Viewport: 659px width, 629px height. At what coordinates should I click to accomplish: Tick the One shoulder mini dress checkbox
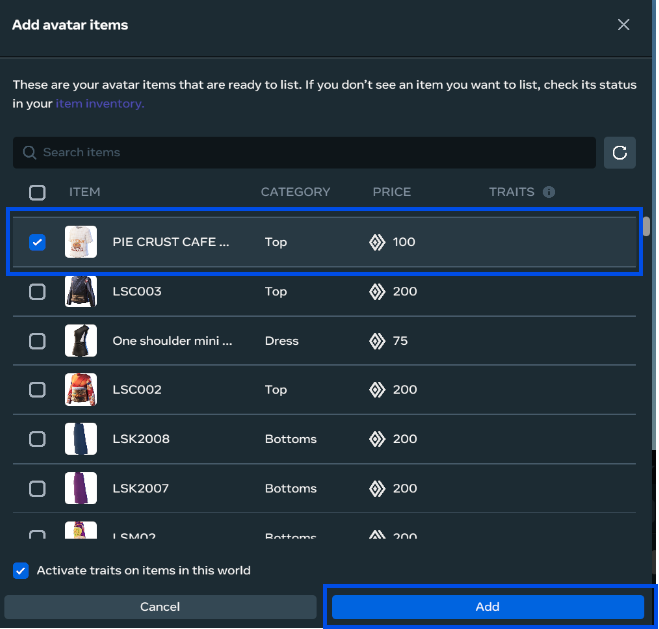pos(37,341)
